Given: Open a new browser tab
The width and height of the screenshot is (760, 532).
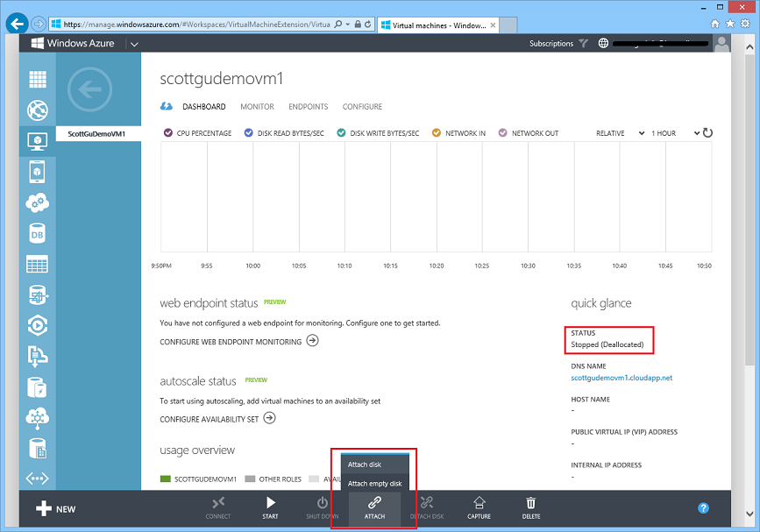Looking at the screenshot, I should pos(508,25).
